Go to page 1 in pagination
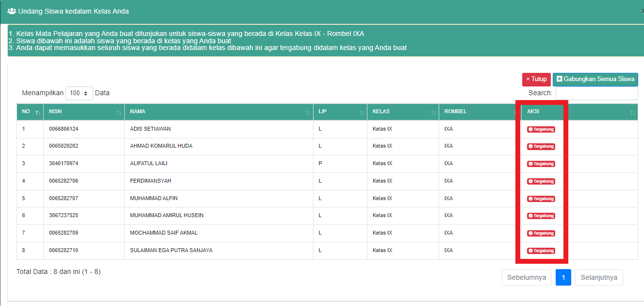 [563, 277]
